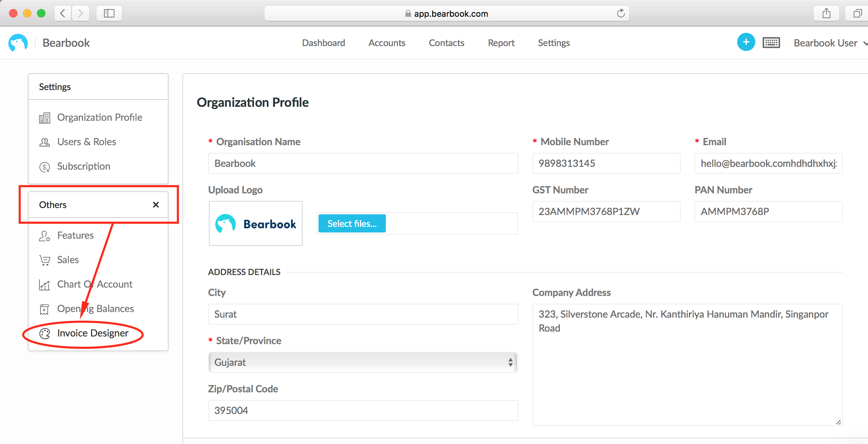This screenshot has width=868, height=444.
Task: Open Invoice Designer
Action: (92, 333)
